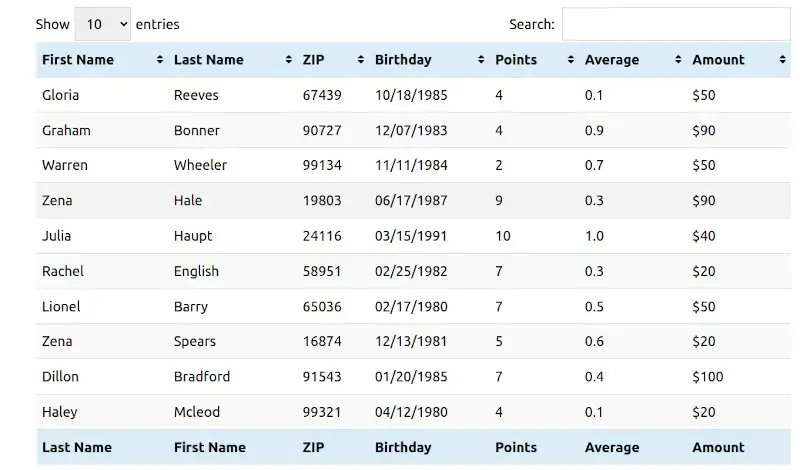
Task: Sort table by ZIP using sort icon
Action: [x=361, y=60]
